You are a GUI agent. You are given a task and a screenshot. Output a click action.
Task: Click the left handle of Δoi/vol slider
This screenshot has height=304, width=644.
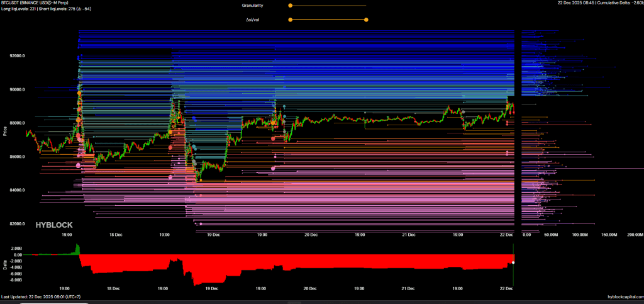point(290,20)
